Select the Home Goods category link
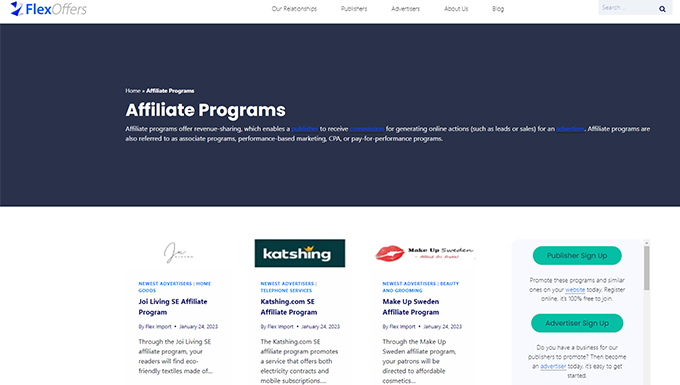 pos(175,287)
